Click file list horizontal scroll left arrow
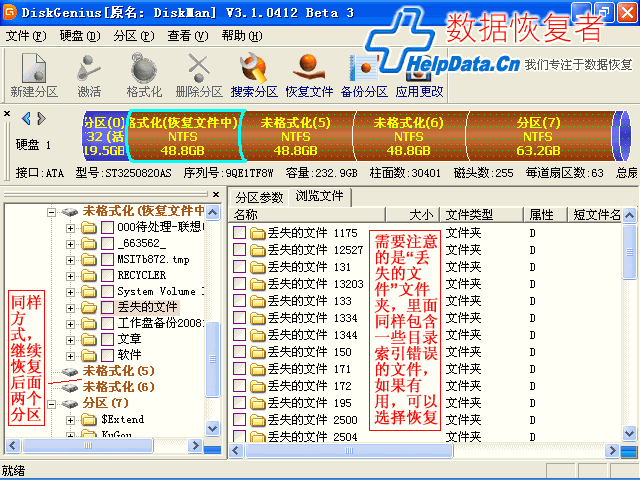Screen dimensions: 640x480 [236, 451]
